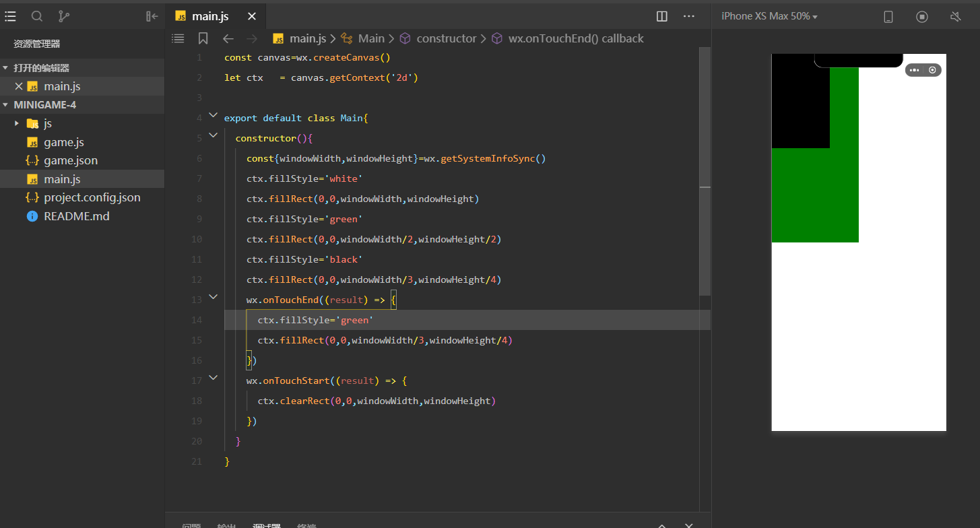Select main.js under 打开的编辑器
980x528 pixels.
[x=62, y=86]
